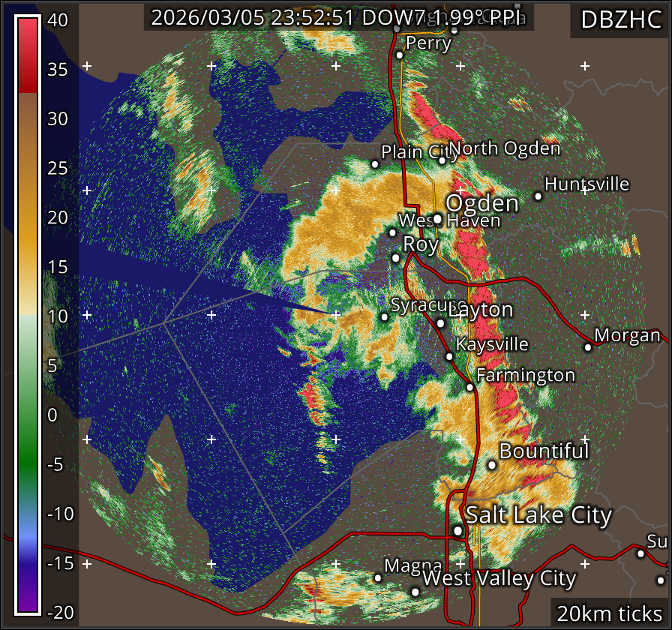Image resolution: width=672 pixels, height=630 pixels.
Task: Select the Morgan city marker dot
Action: (588, 346)
